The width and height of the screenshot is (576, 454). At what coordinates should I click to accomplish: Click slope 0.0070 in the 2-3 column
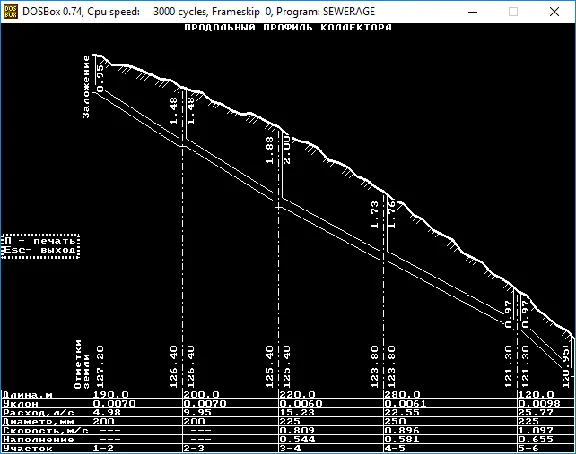click(205, 404)
